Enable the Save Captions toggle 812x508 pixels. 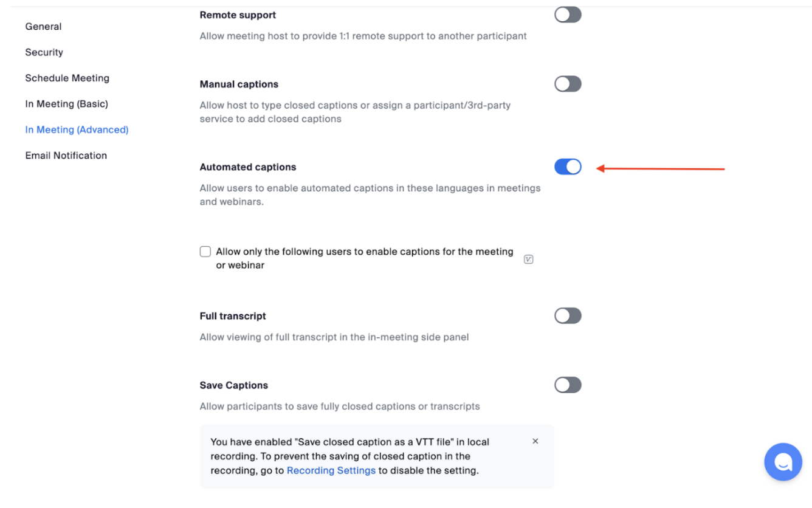568,385
